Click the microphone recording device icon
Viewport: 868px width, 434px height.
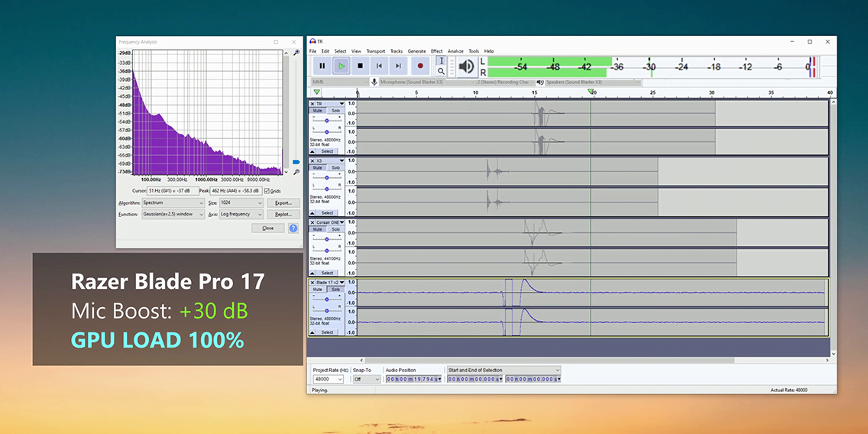374,82
